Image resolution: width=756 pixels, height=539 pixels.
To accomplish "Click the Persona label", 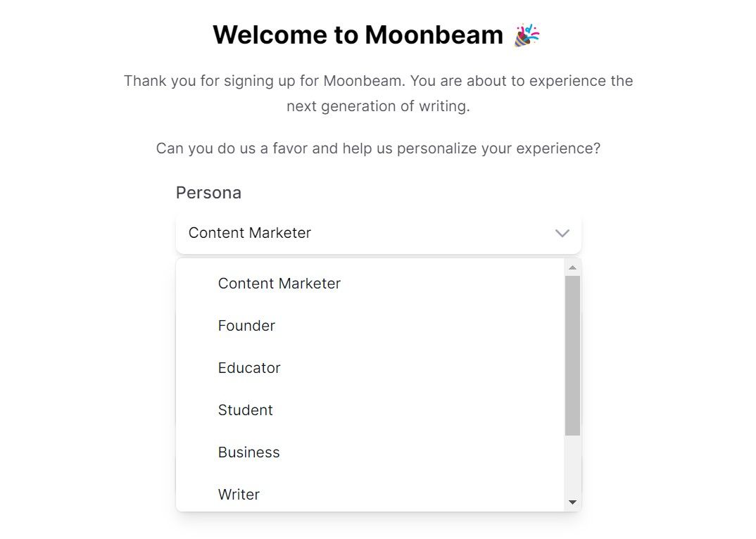I will coord(208,192).
